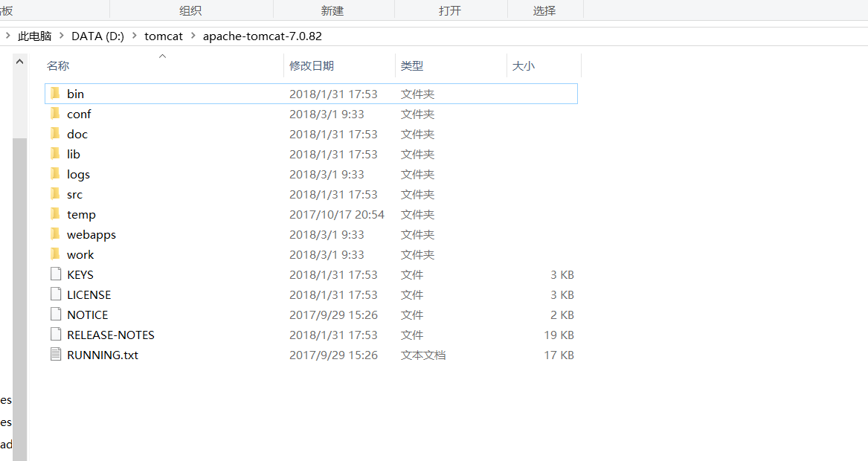Select the temp folder name
868x461 pixels.
(81, 215)
